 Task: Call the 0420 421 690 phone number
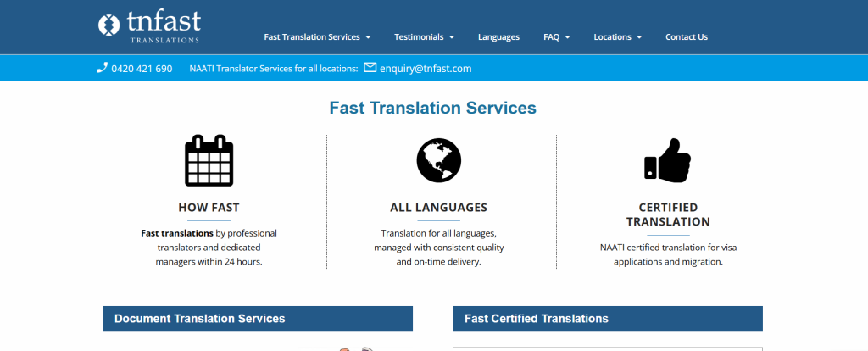(x=142, y=69)
